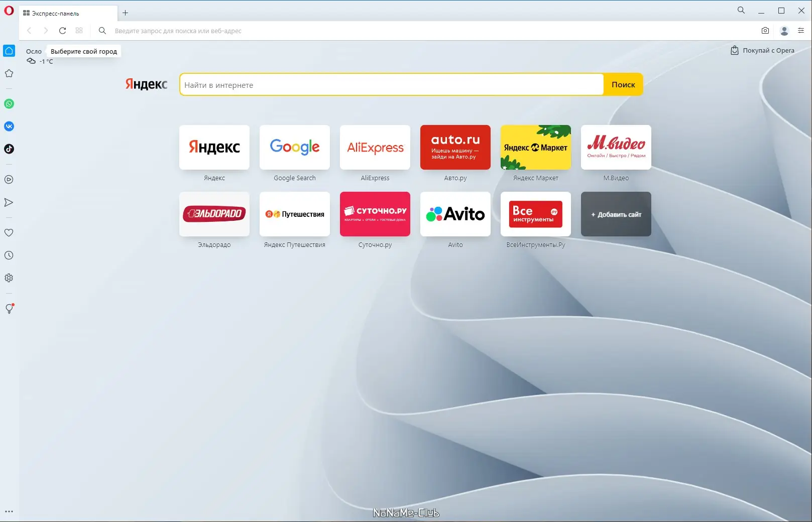This screenshot has width=812, height=522.
Task: Open the М.Видео speed dial tile
Action: tap(616, 147)
